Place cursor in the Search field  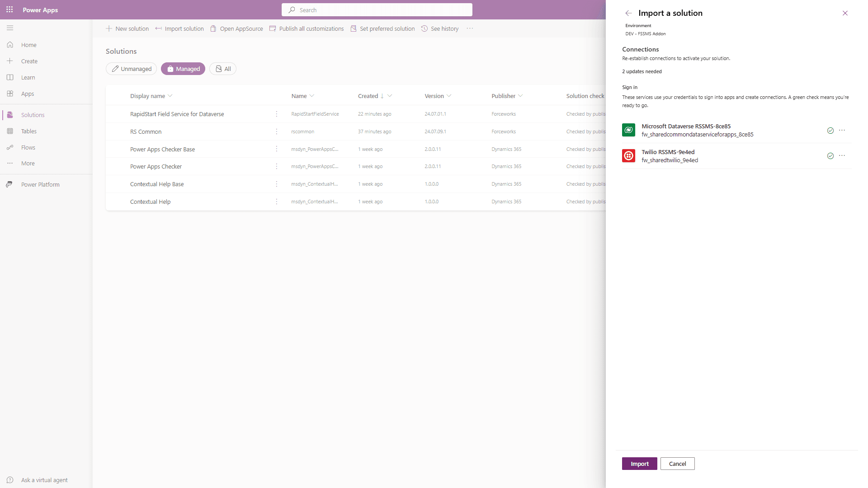tap(377, 9)
